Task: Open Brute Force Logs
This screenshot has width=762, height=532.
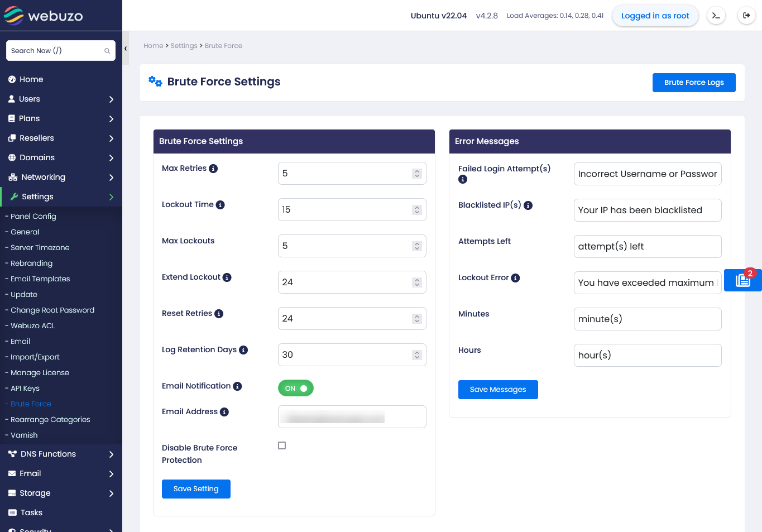Action: tap(694, 83)
